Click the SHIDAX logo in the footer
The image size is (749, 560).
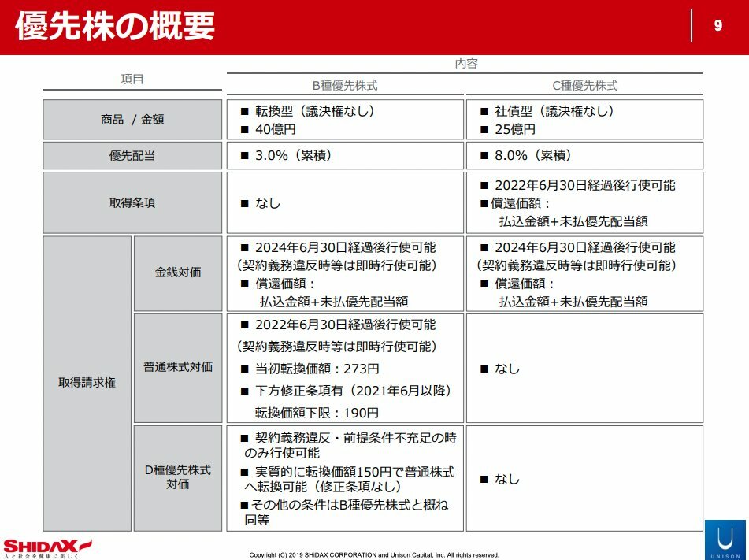pos(47,548)
